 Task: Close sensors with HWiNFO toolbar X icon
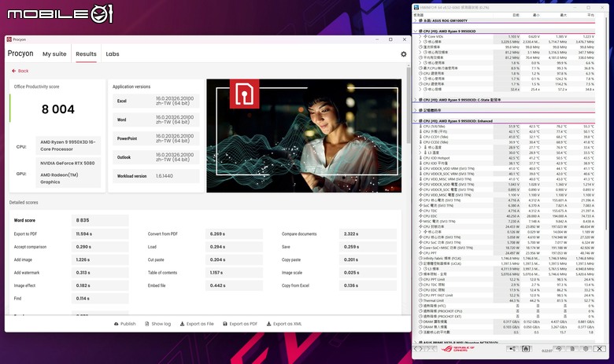pyautogui.click(x=600, y=349)
